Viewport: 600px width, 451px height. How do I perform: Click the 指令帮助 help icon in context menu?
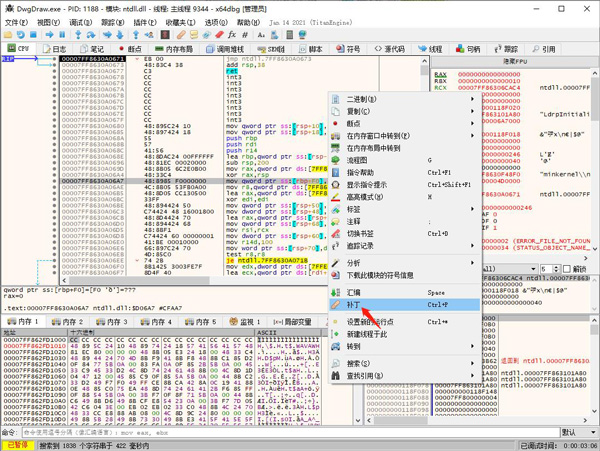click(336, 173)
